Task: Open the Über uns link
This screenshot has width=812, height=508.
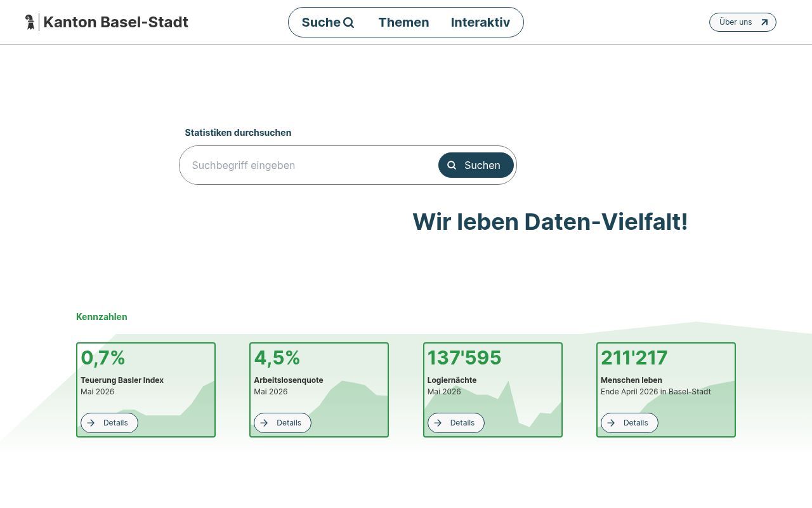Action: click(x=742, y=22)
